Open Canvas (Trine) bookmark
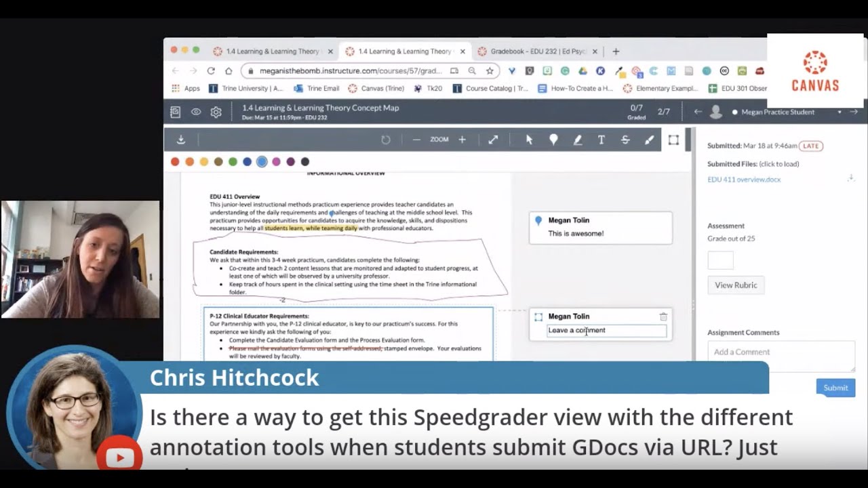Image resolution: width=868 pixels, height=488 pixels. 376,88
